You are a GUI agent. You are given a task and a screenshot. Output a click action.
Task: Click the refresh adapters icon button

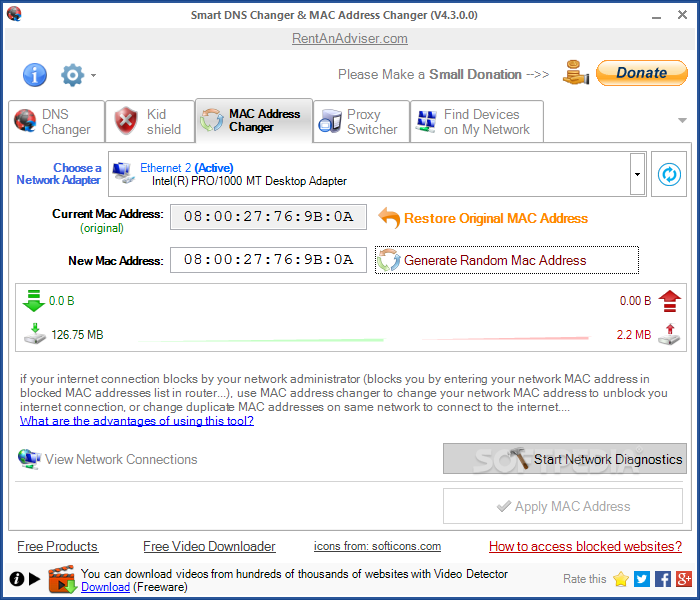pyautogui.click(x=669, y=174)
